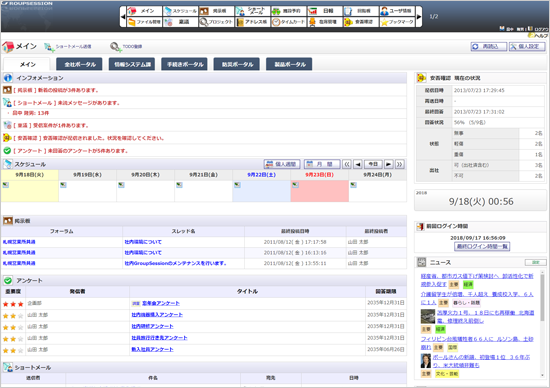550x388 pixels.
Task: Open 施設予約 from the top menu
Action: pos(289,11)
